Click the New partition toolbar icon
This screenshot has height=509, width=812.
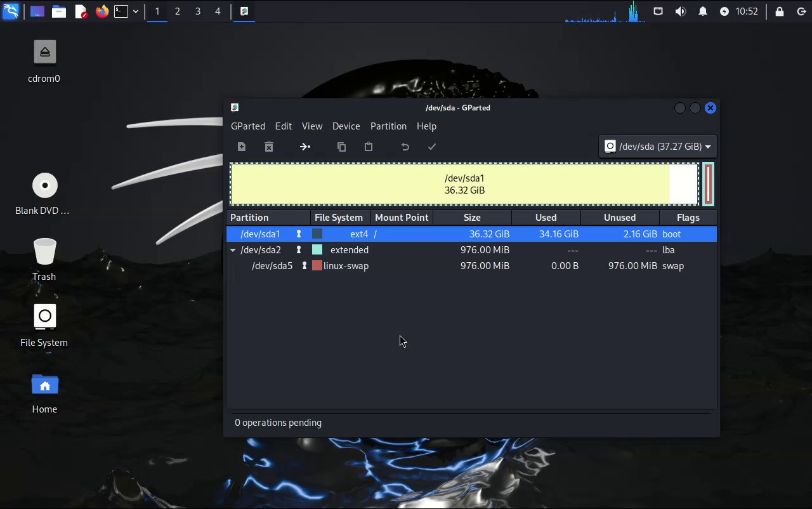[x=242, y=147]
